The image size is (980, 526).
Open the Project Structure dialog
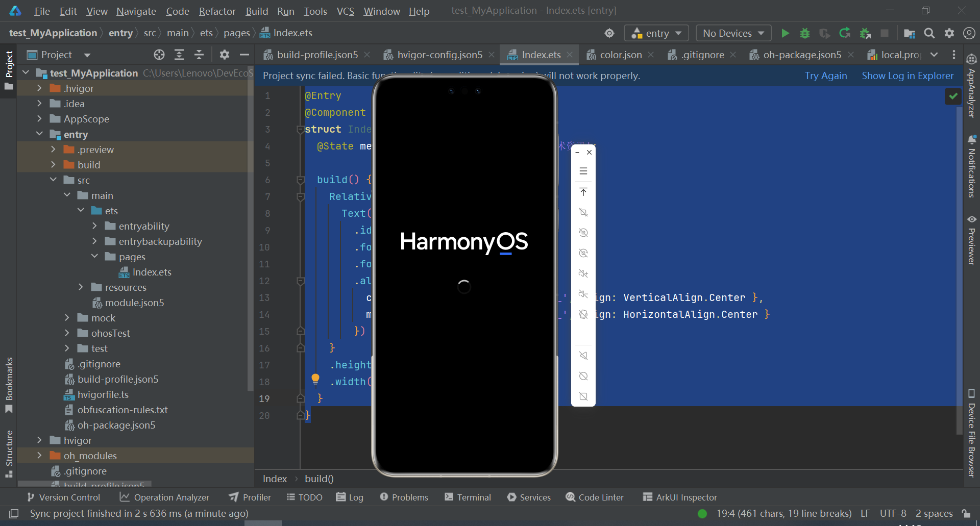[909, 33]
